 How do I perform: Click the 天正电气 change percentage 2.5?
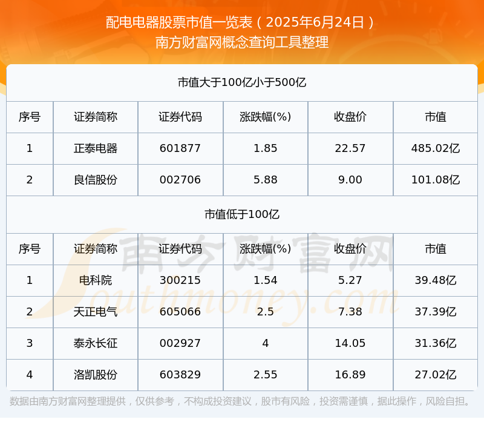pos(265,312)
